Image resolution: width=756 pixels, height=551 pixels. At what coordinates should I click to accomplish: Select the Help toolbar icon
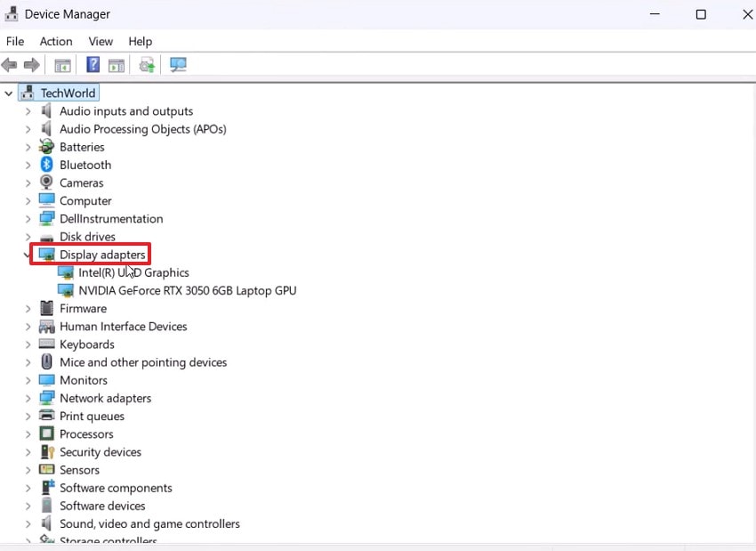pos(92,64)
